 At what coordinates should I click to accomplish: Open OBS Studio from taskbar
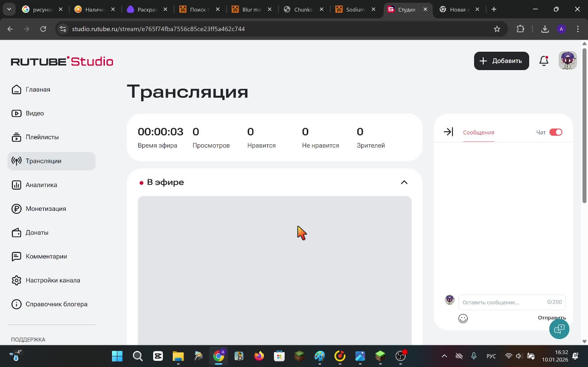[x=400, y=356]
